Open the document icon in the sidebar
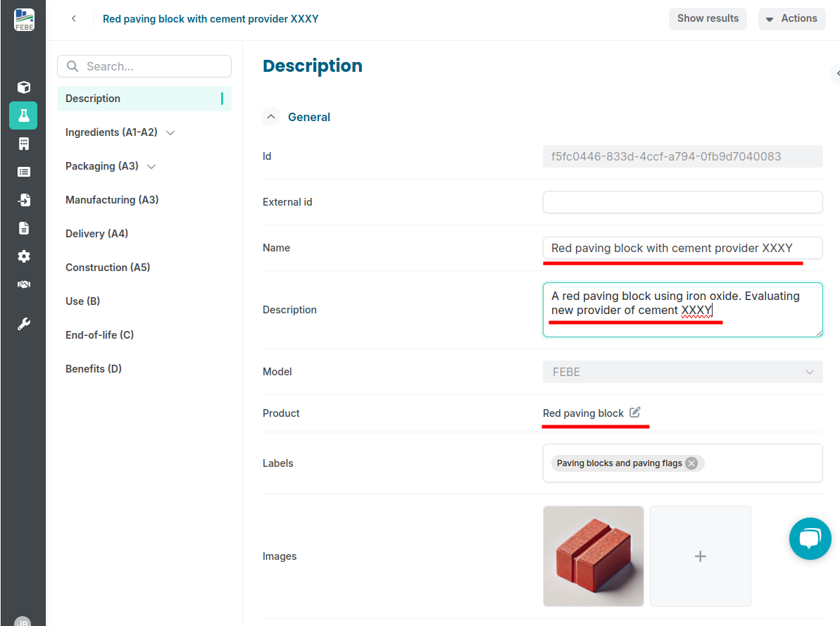This screenshot has height=626, width=840. [23, 227]
